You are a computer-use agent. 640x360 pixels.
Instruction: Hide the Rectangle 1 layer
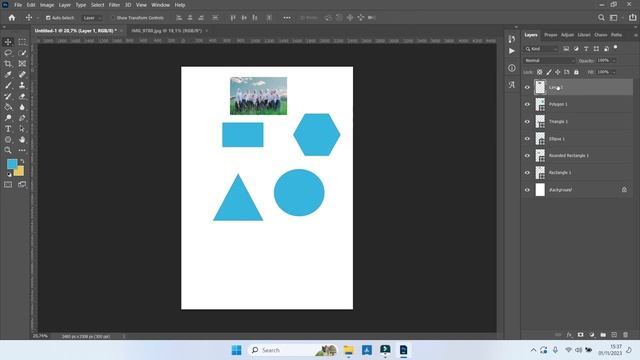[x=527, y=173]
